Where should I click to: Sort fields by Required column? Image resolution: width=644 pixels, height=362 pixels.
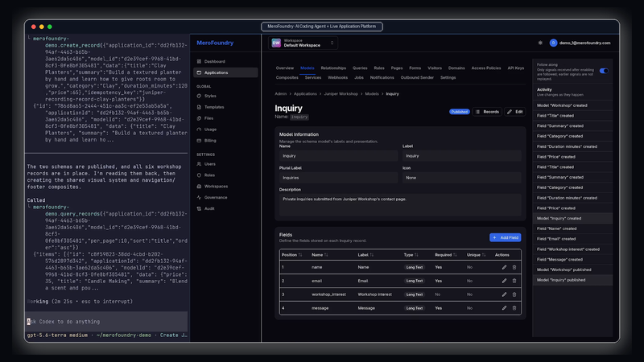(446, 255)
